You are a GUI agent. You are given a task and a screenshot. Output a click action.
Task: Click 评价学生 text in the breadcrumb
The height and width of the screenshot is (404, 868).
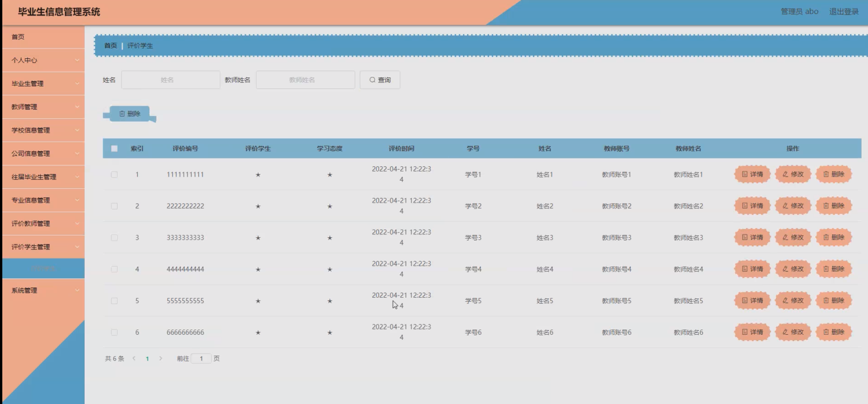(140, 46)
